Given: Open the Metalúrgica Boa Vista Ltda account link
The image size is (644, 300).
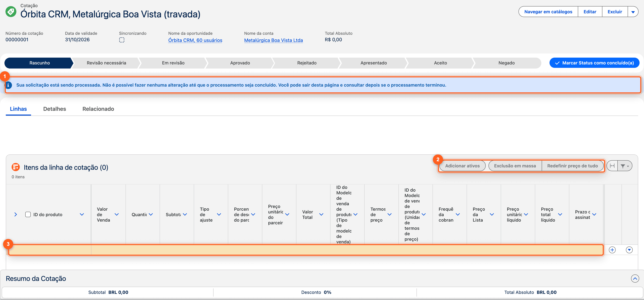Looking at the screenshot, I should tap(274, 40).
